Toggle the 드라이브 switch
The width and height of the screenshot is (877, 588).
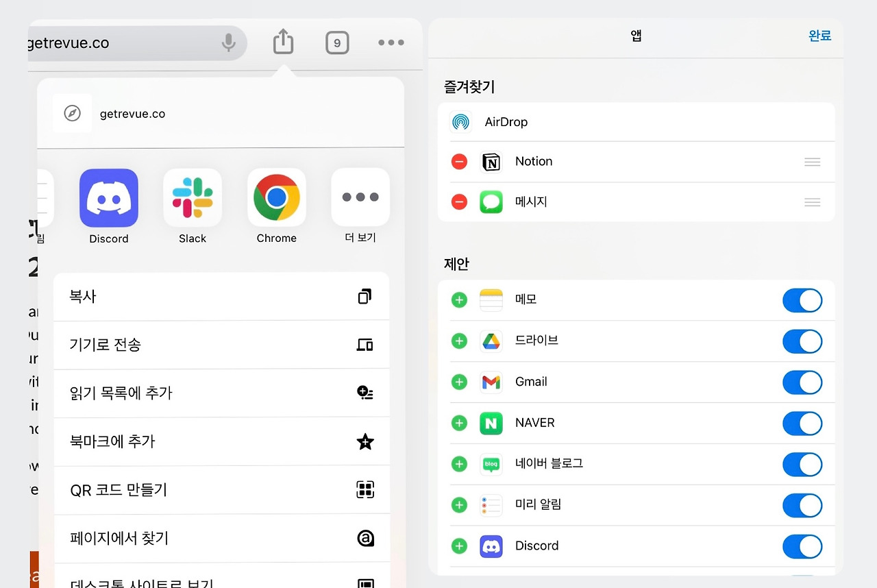pos(802,341)
